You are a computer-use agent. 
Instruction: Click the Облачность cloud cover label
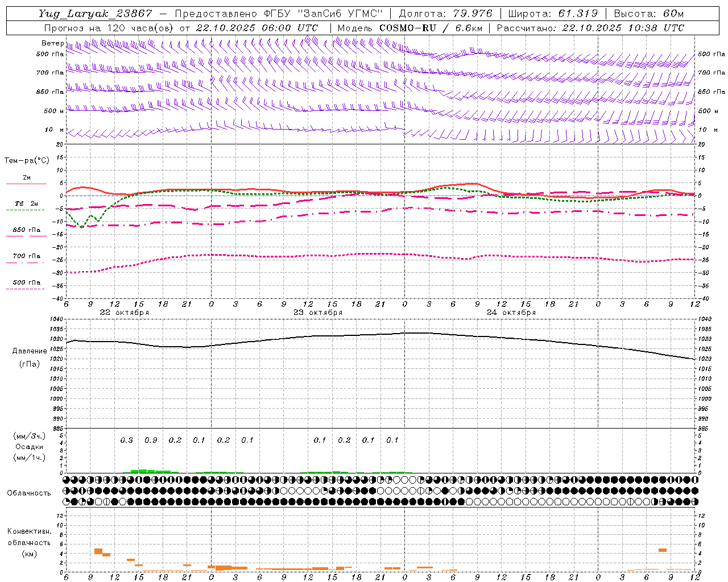pyautogui.click(x=29, y=493)
